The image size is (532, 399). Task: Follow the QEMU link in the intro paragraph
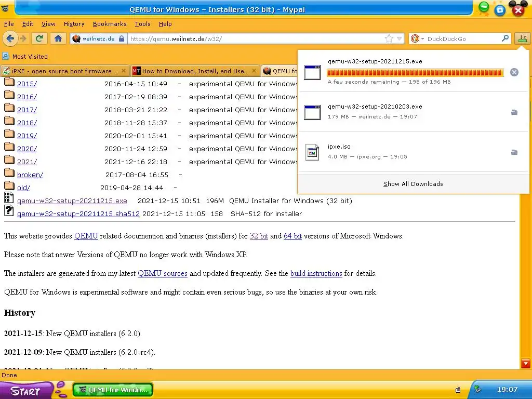pos(86,236)
